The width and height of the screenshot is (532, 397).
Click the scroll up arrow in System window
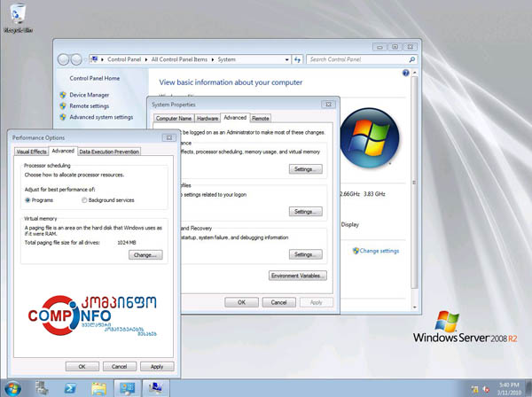(x=414, y=73)
